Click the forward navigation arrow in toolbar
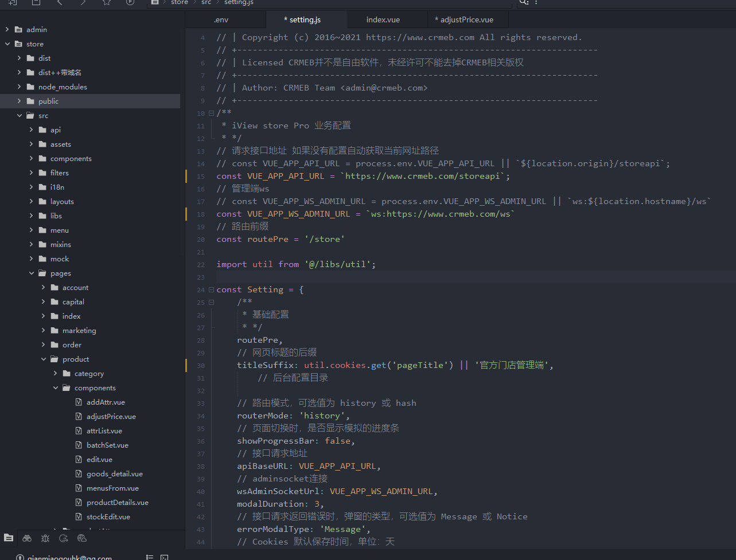 [x=83, y=2]
